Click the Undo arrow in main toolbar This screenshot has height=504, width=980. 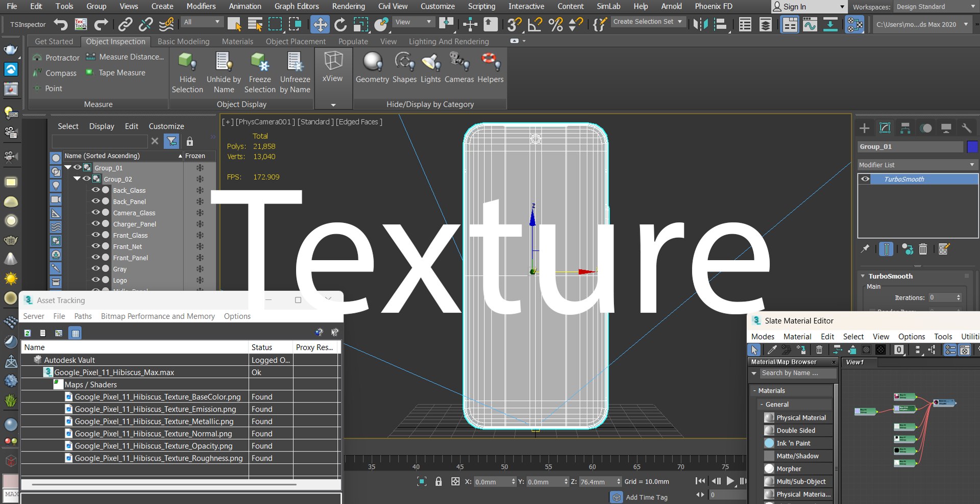(61, 24)
